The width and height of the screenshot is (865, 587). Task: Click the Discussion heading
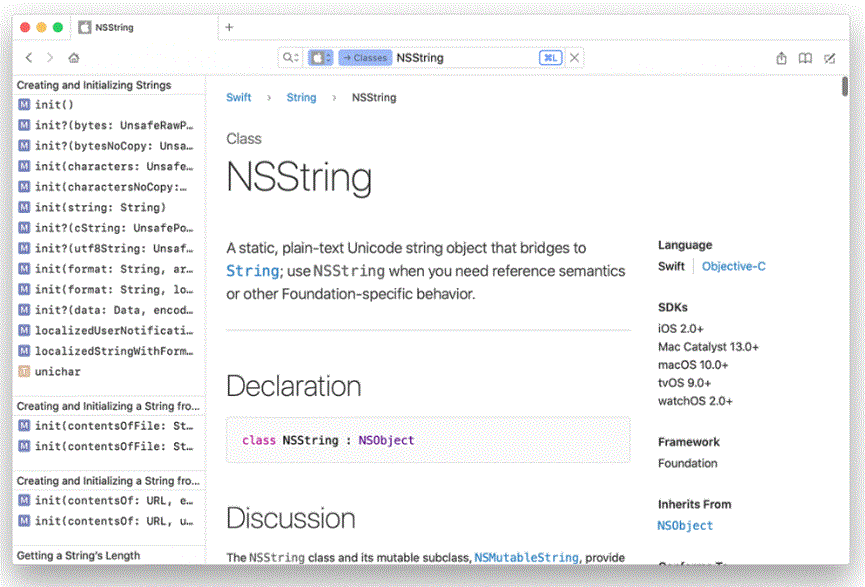tap(291, 518)
